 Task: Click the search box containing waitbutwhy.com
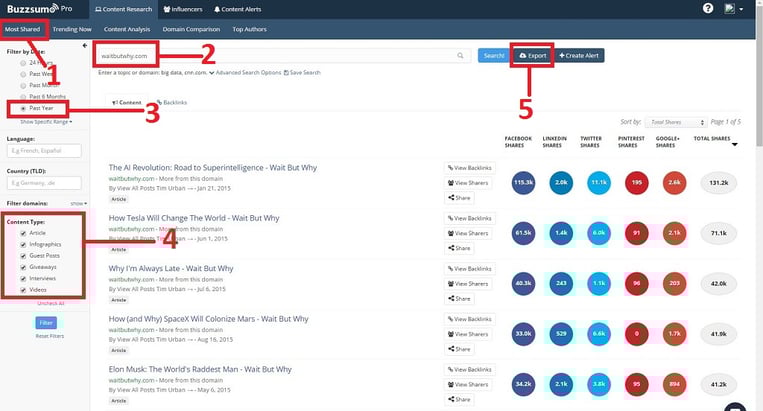[x=281, y=56]
